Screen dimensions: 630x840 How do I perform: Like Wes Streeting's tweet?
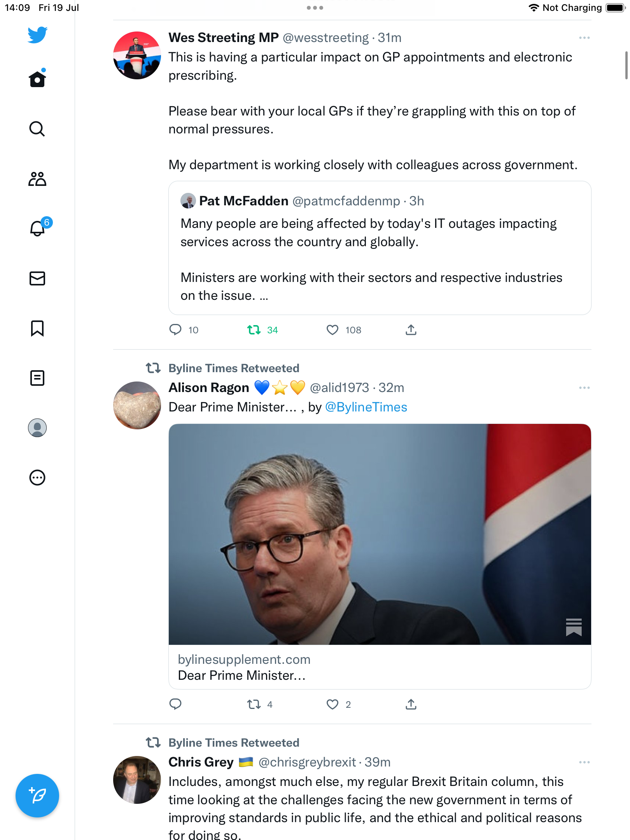pyautogui.click(x=332, y=330)
